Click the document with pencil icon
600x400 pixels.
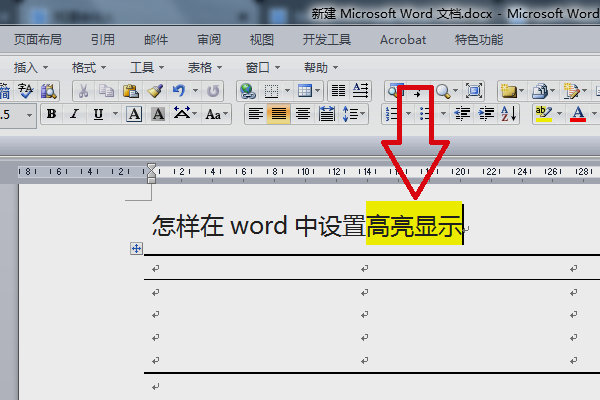pos(571,91)
